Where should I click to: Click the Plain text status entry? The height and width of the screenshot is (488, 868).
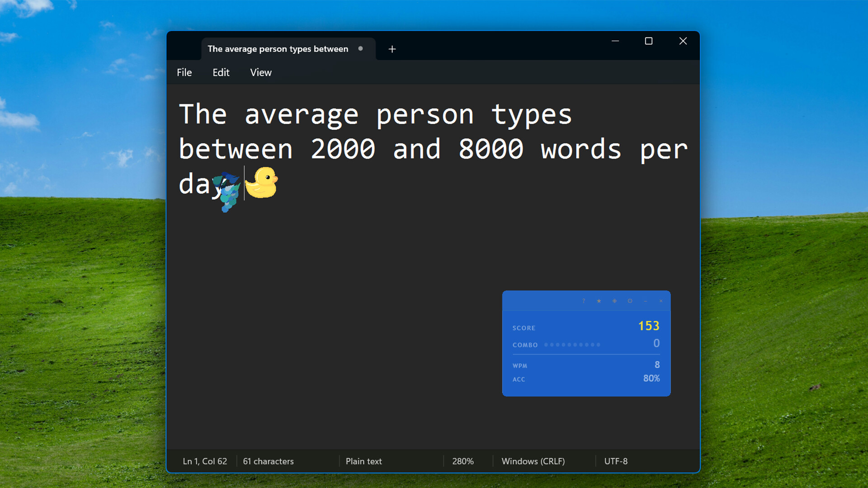(363, 461)
